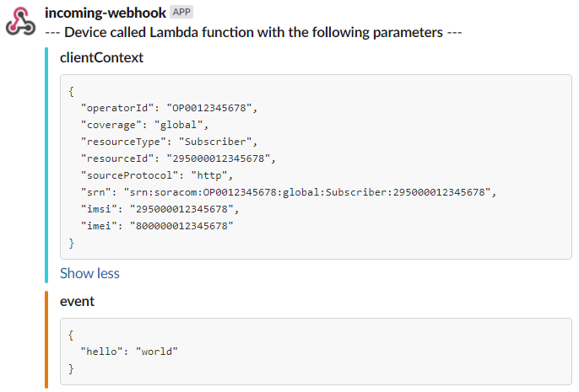Click the srn soracom value line
The image size is (579, 392).
(286, 192)
